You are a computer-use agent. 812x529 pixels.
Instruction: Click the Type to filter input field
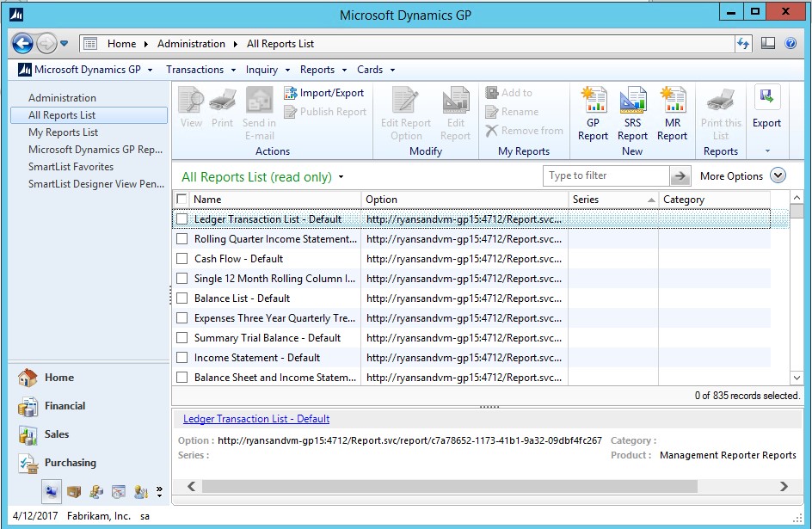click(604, 175)
